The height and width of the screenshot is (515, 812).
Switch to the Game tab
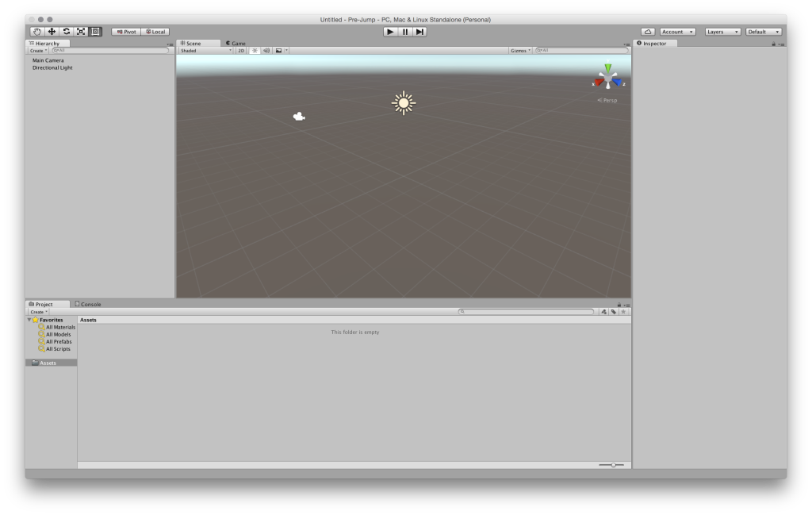[236, 44]
